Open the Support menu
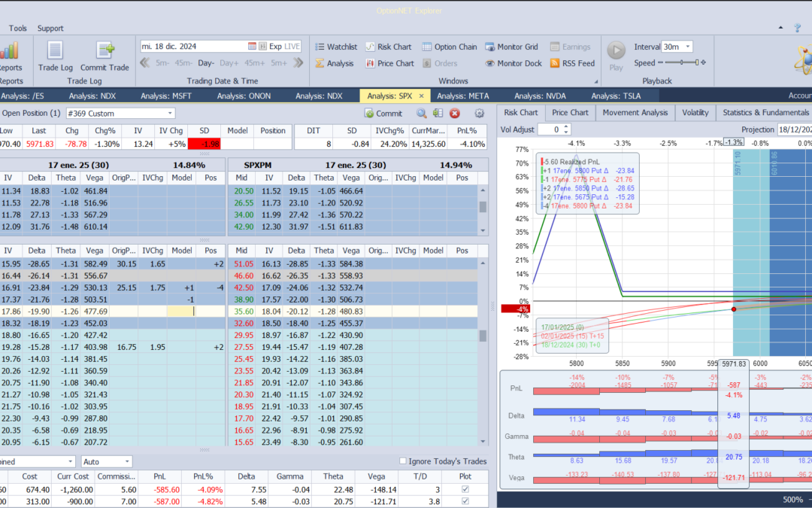Screen dimensions: 812x508 pyautogui.click(x=50, y=28)
